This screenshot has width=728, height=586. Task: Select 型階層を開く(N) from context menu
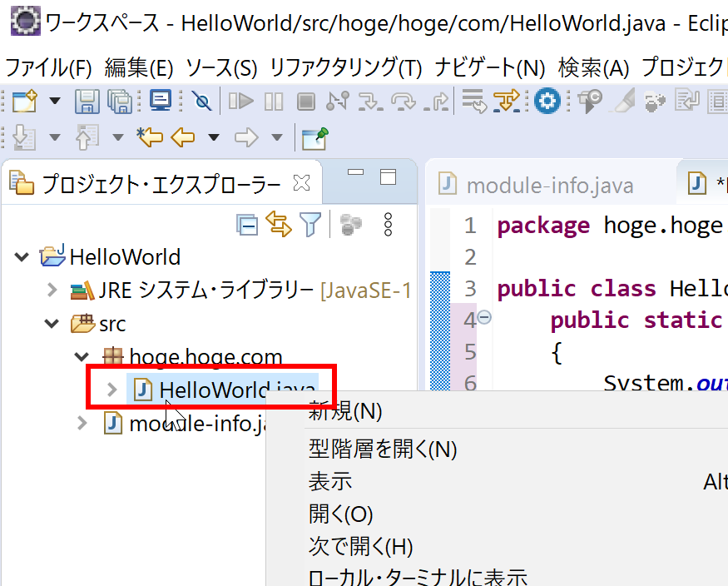pyautogui.click(x=383, y=449)
